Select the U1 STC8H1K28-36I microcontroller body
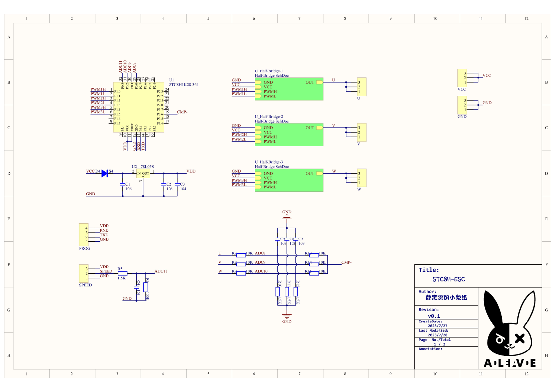This screenshot has width=555, height=392. [139, 107]
